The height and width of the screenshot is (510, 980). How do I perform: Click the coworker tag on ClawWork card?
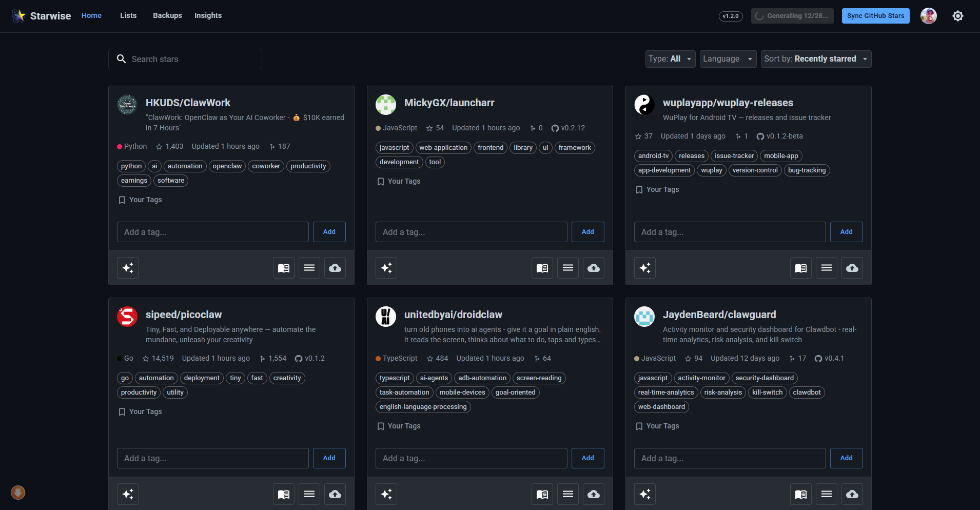[266, 166]
